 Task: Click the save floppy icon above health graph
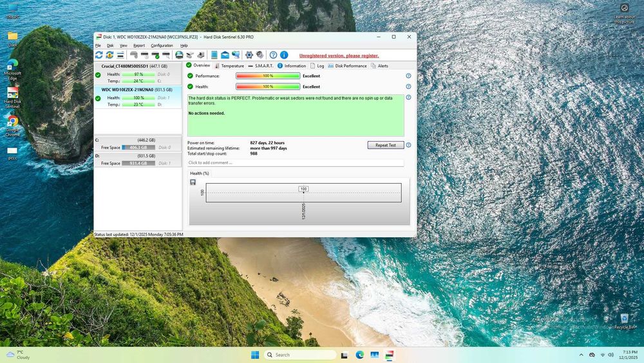(x=193, y=182)
